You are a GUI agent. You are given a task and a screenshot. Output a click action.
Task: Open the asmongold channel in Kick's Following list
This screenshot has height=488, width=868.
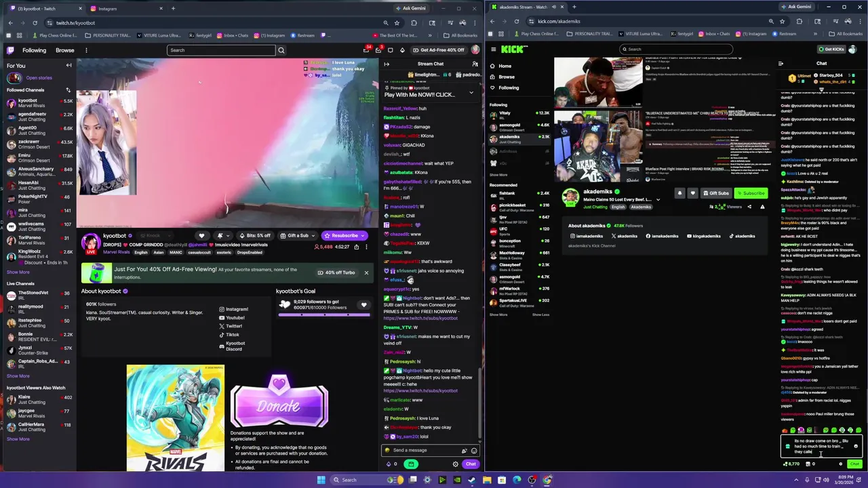click(519, 127)
